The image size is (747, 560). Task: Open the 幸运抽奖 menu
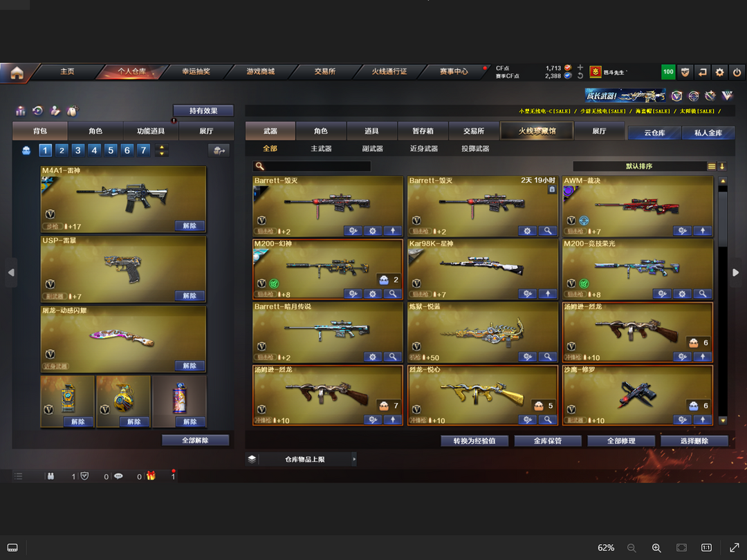click(x=196, y=71)
